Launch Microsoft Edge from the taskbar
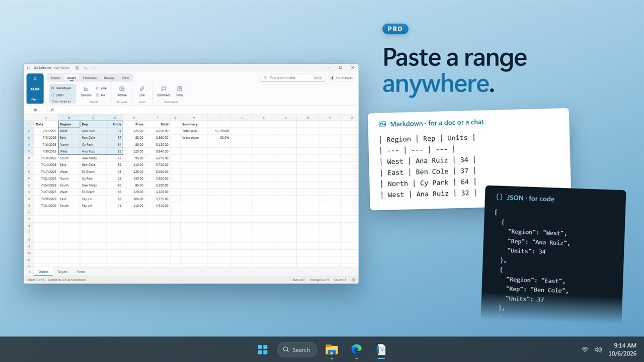The height and width of the screenshot is (362, 644). pyautogui.click(x=357, y=349)
